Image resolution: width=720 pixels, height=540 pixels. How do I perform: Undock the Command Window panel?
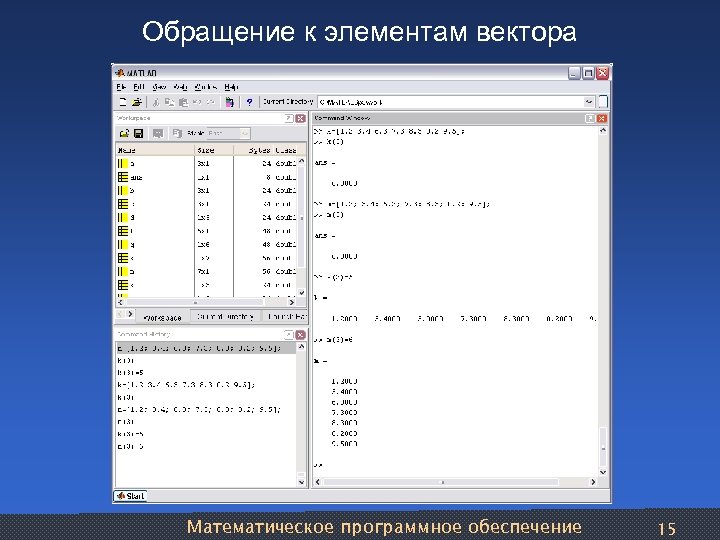click(590, 118)
